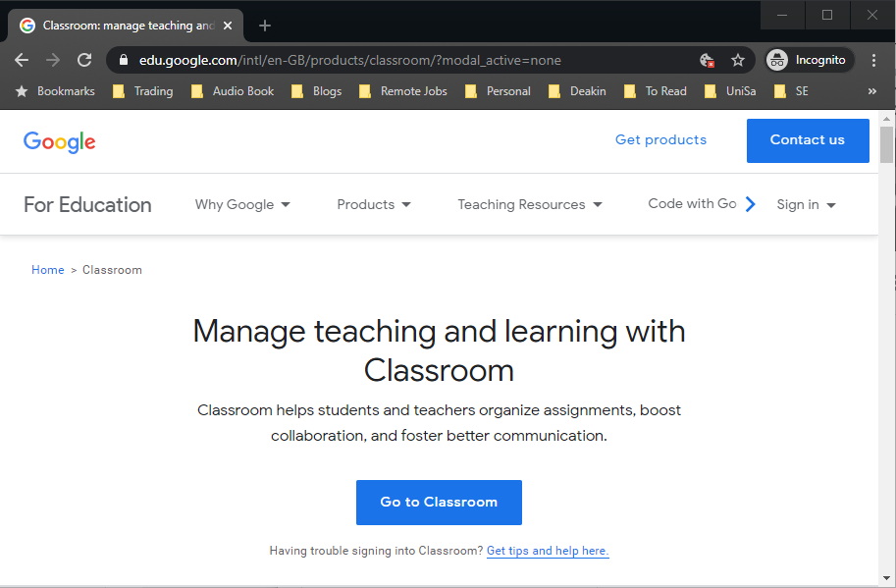Viewport: 896px width, 588px height.
Task: Close the Classroom browser tab
Action: click(228, 26)
